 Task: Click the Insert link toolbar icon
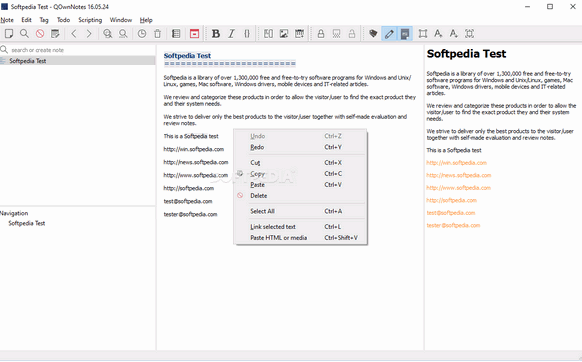[268, 34]
